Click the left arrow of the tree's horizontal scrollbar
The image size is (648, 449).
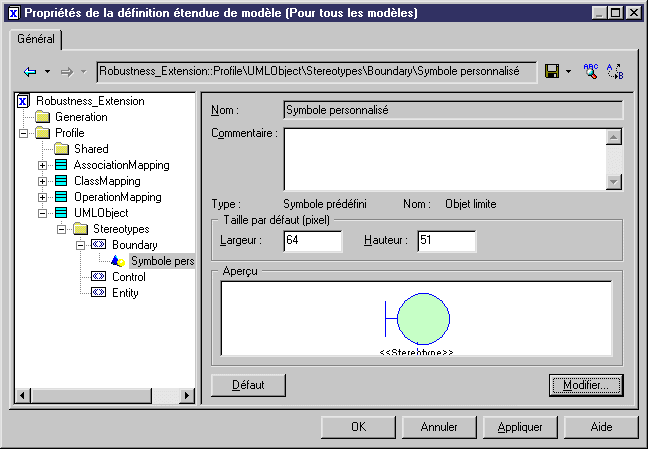click(x=22, y=396)
